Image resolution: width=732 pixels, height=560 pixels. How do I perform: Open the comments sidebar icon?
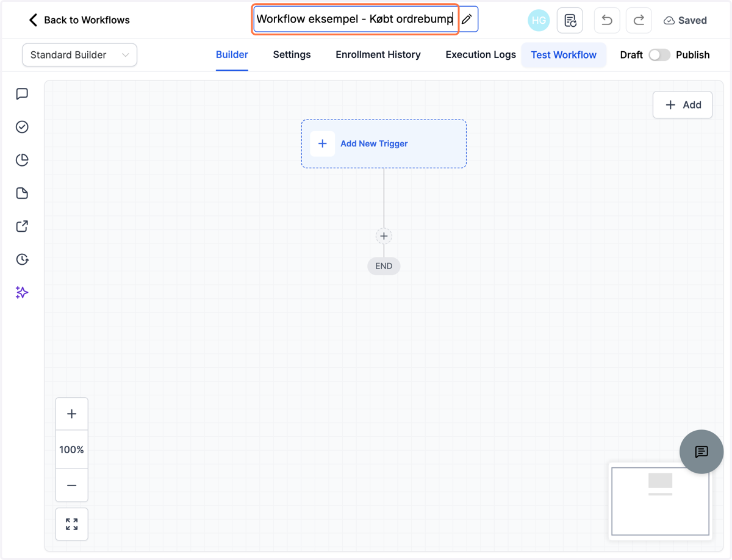22,94
